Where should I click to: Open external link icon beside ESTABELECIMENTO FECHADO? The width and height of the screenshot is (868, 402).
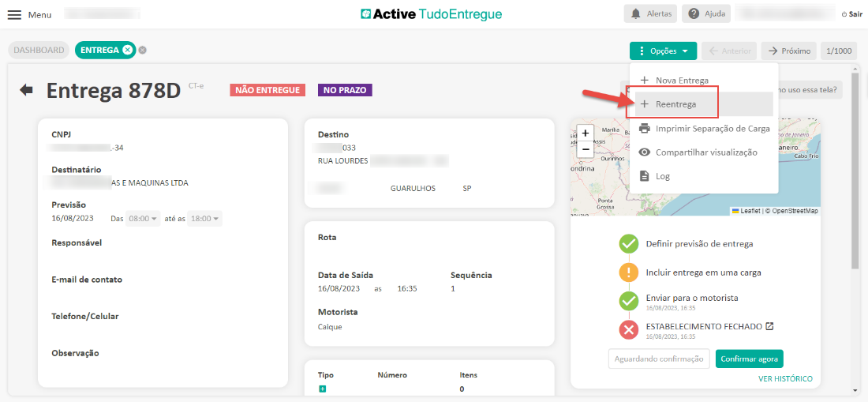tap(769, 326)
